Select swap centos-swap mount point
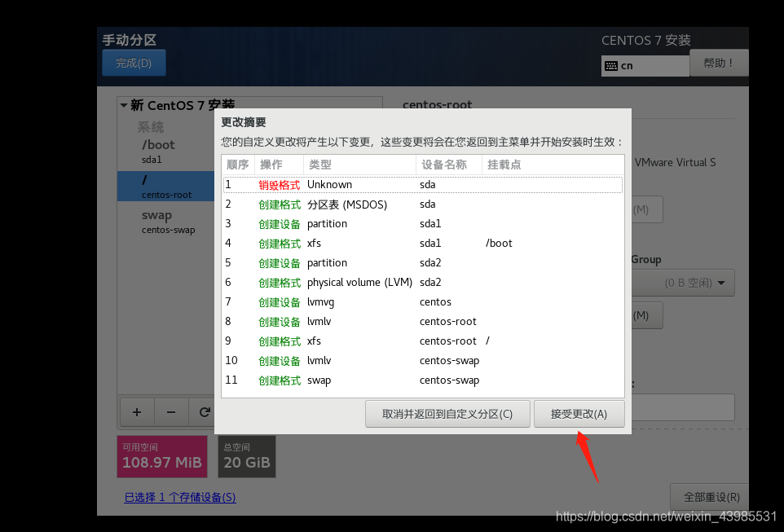Screen dimensions: 784x532 coord(166,222)
